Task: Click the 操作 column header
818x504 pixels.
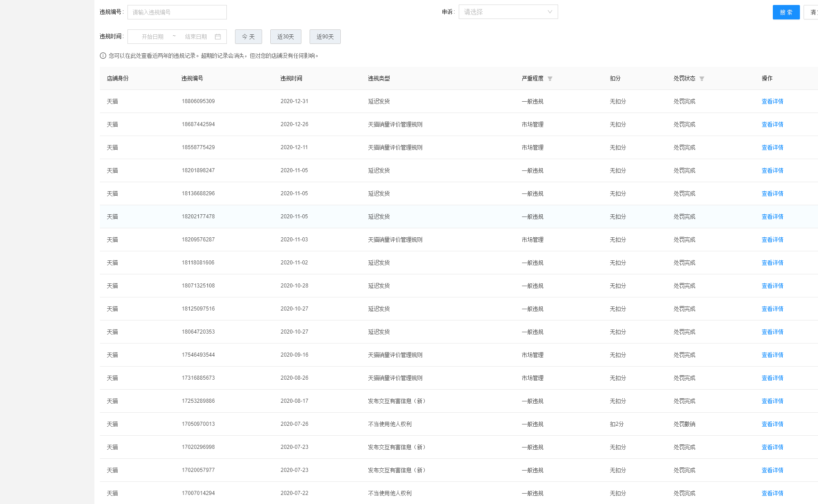Action: pos(767,78)
